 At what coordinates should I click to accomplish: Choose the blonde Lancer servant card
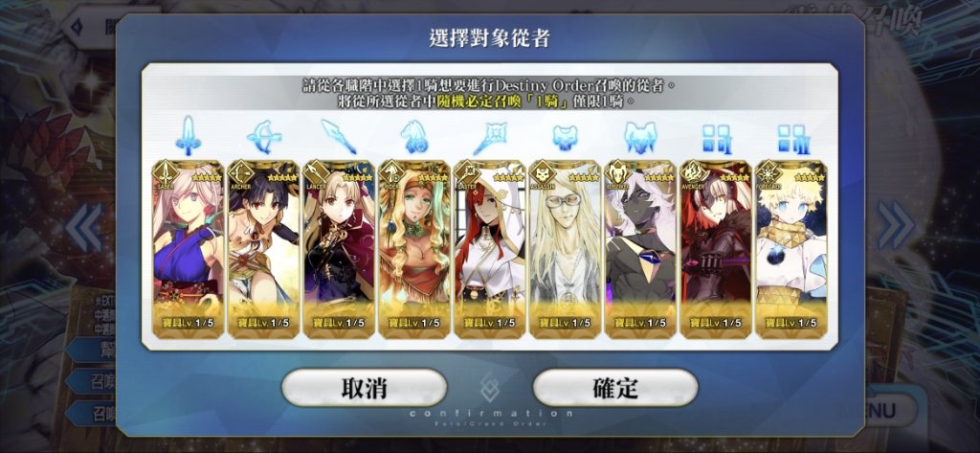(339, 250)
